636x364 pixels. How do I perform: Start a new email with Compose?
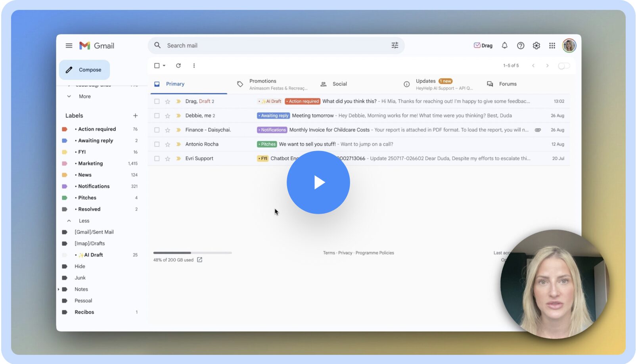click(84, 69)
